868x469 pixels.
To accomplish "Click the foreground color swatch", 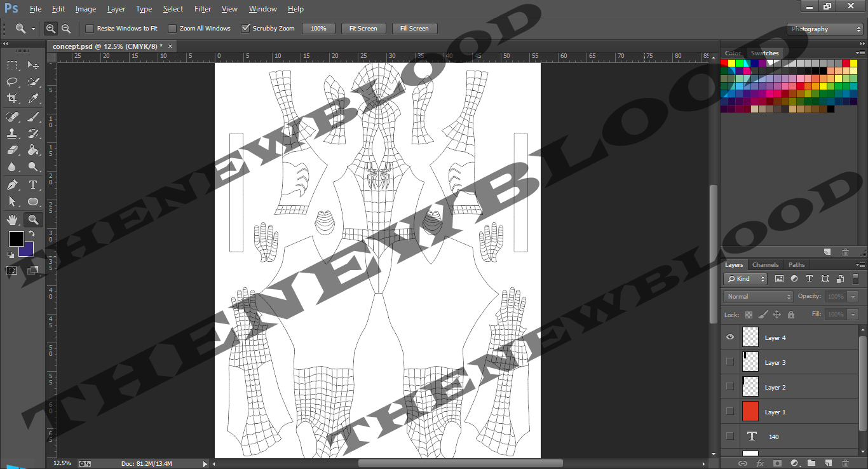I will click(16, 239).
